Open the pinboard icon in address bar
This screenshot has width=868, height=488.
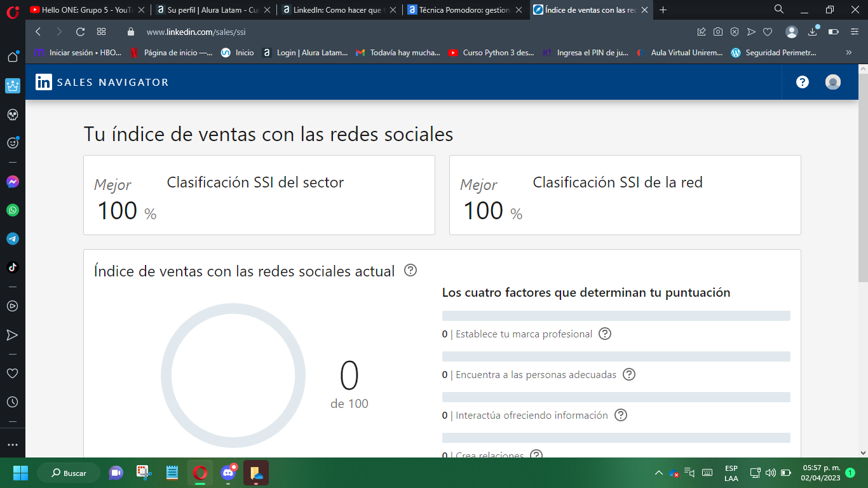point(702,32)
